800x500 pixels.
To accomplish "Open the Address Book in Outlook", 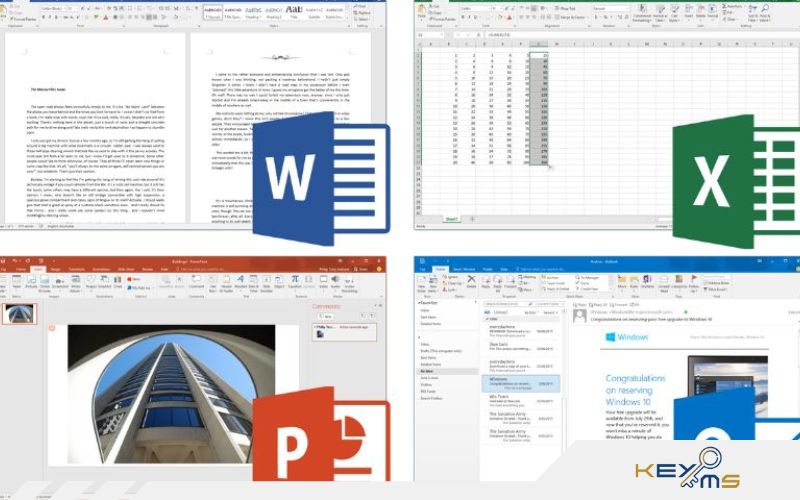I will click(715, 283).
